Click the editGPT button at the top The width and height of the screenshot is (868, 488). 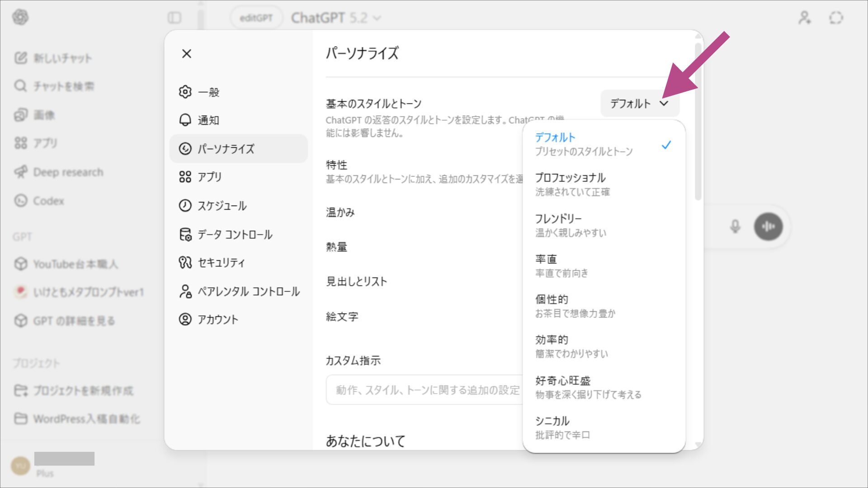256,18
